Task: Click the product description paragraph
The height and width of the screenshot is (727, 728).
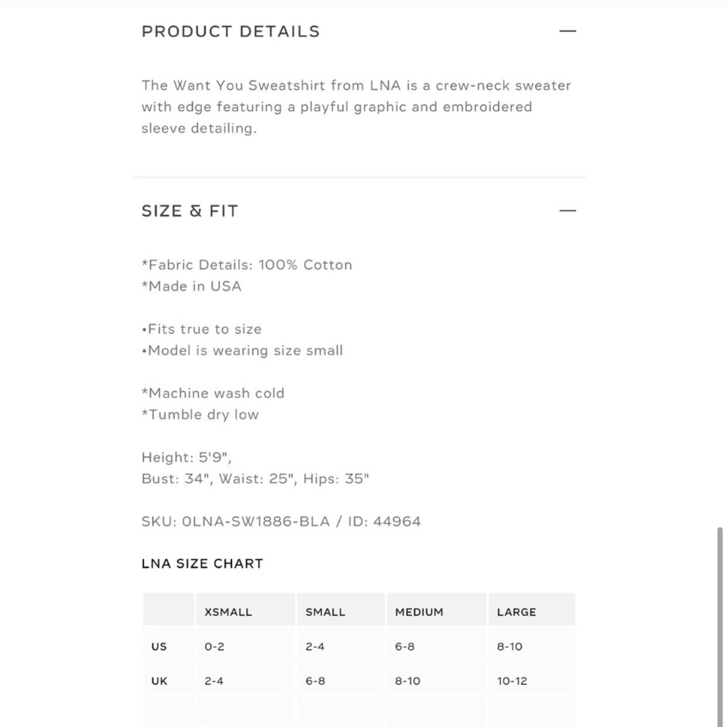Action: tap(356, 107)
